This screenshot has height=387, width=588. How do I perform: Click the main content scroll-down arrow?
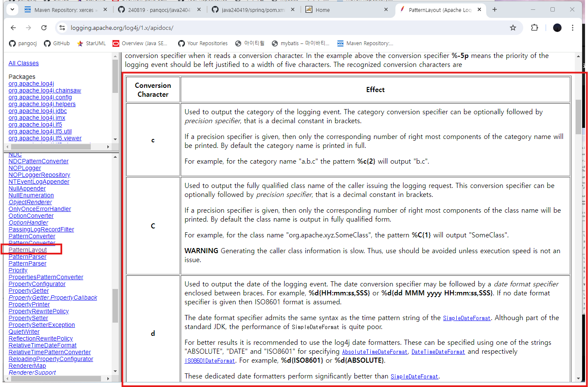578,378
